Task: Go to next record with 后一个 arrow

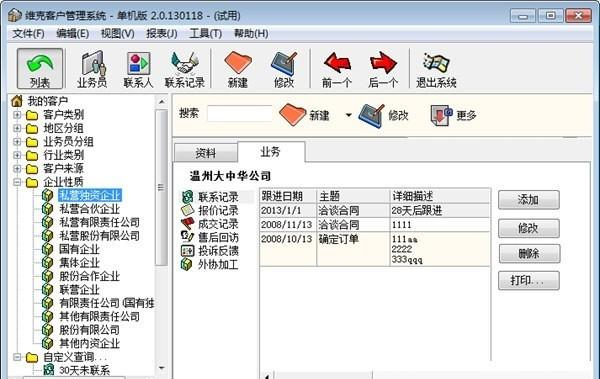Action: 383,69
